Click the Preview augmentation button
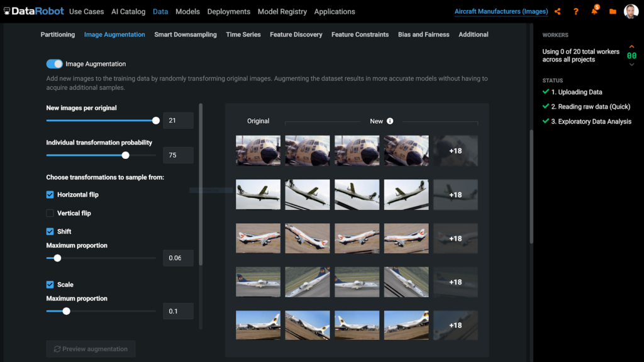Viewport: 644px width, 362px height. pos(91,349)
